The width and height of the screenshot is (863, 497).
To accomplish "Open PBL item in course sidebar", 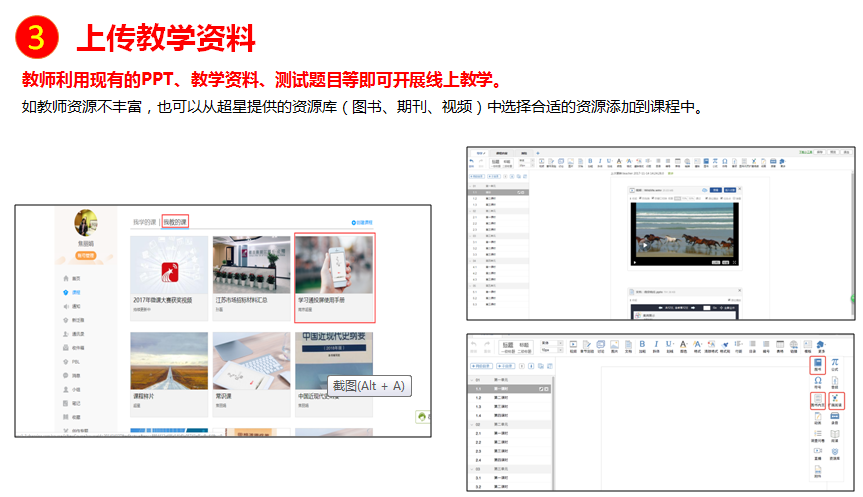I will [x=72, y=362].
